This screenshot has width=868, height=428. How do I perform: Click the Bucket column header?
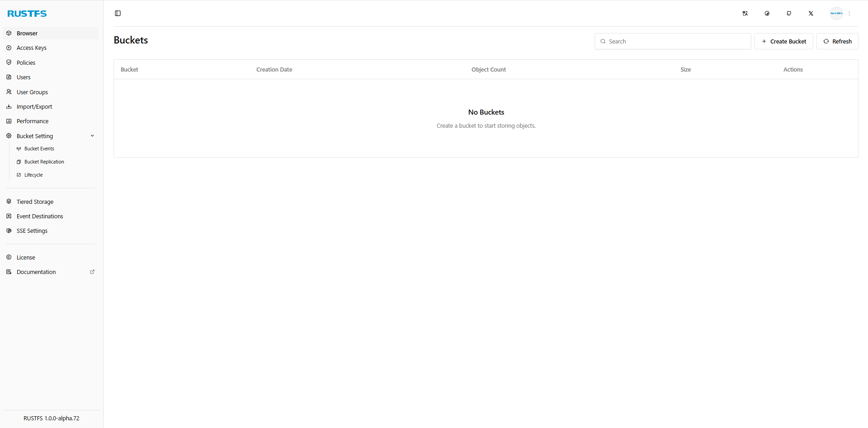tap(129, 69)
